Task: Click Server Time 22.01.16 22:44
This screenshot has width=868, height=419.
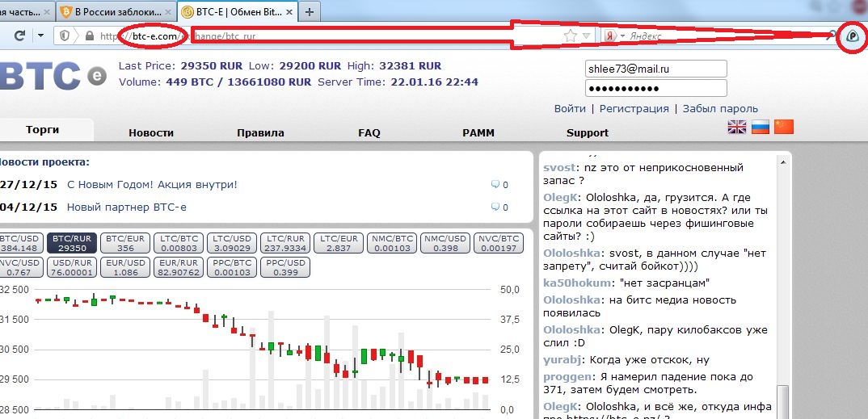Action: (x=434, y=82)
